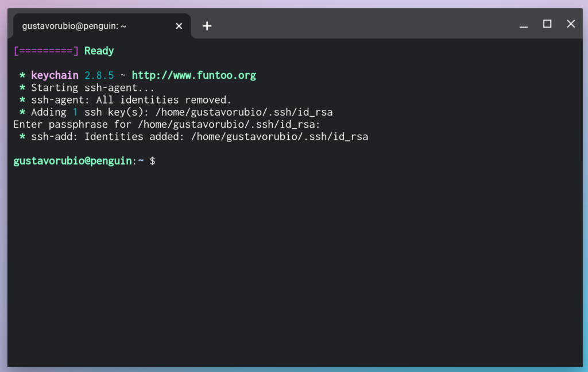The width and height of the screenshot is (588, 372).
Task: Close the terminal window
Action: pos(571,24)
